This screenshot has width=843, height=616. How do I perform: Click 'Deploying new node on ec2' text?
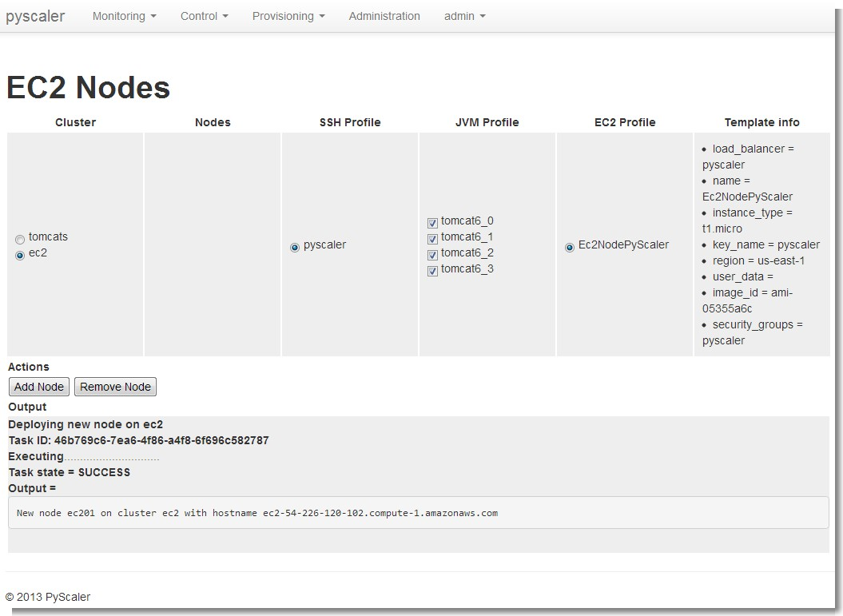pos(85,424)
